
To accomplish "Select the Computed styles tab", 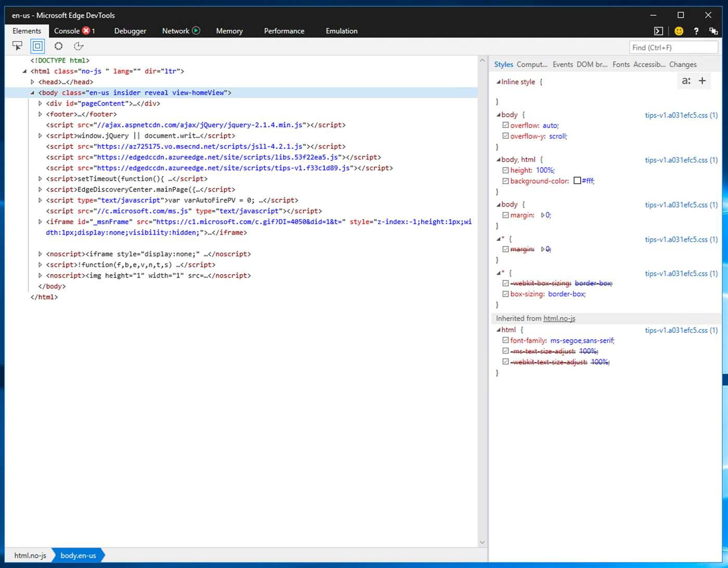I will 532,64.
